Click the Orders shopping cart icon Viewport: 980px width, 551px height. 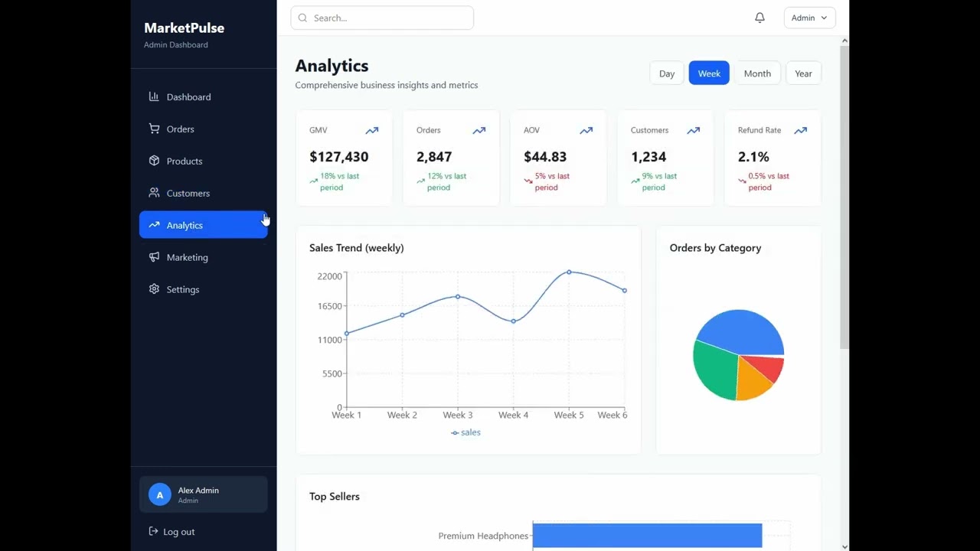154,129
